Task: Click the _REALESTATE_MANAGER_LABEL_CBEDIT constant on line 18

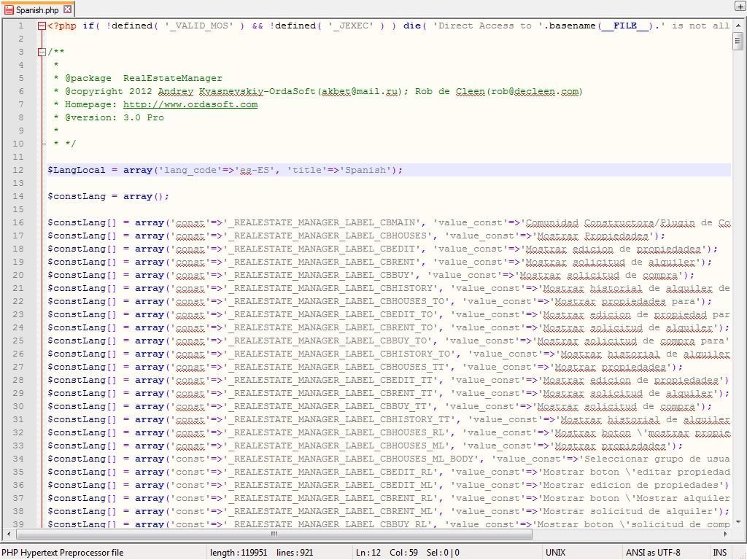Action: point(322,249)
